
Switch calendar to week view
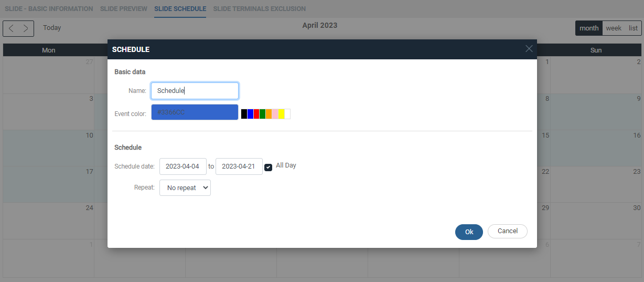(x=614, y=28)
